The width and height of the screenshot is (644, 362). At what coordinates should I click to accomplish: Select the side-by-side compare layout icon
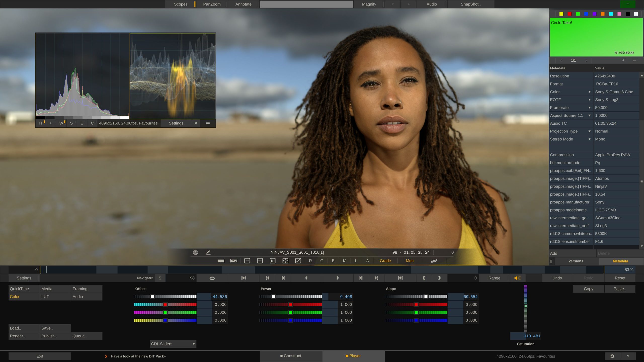[x=221, y=261]
